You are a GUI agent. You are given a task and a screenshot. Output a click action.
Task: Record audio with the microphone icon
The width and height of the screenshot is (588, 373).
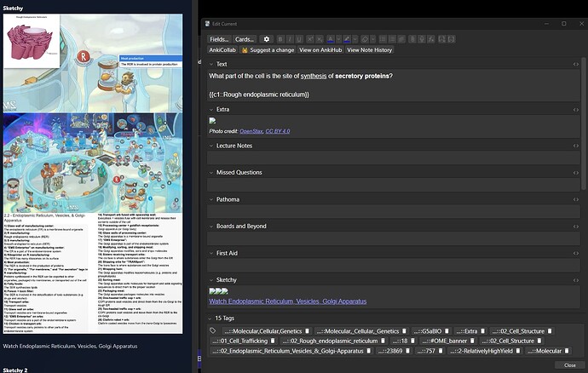pyautogui.click(x=422, y=39)
